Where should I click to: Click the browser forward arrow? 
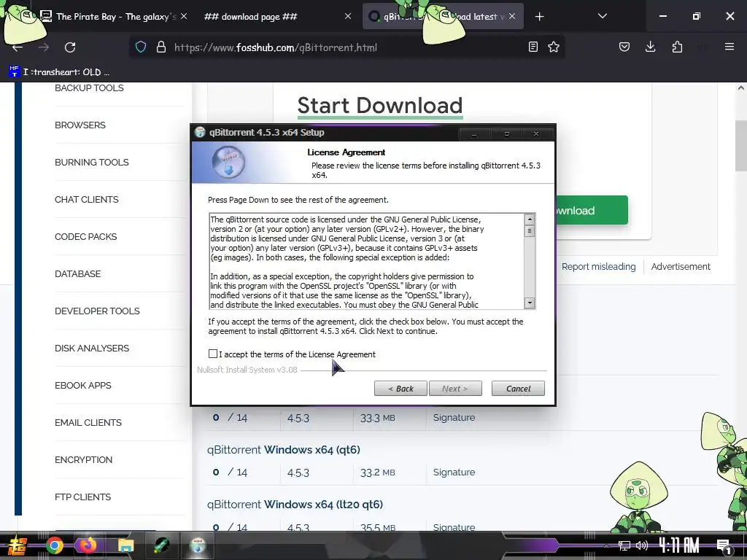coord(44,47)
